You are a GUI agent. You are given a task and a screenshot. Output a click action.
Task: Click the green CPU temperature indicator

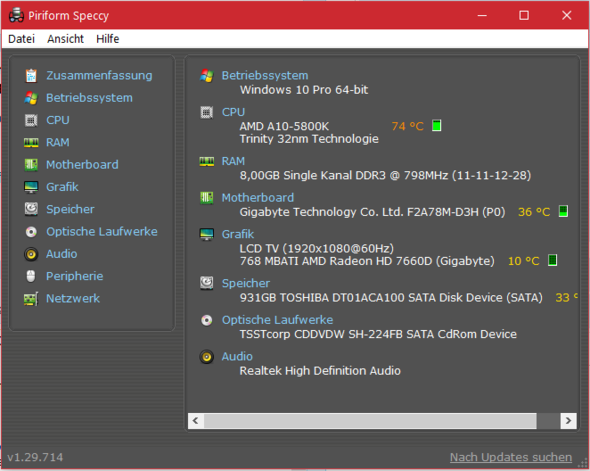point(436,125)
